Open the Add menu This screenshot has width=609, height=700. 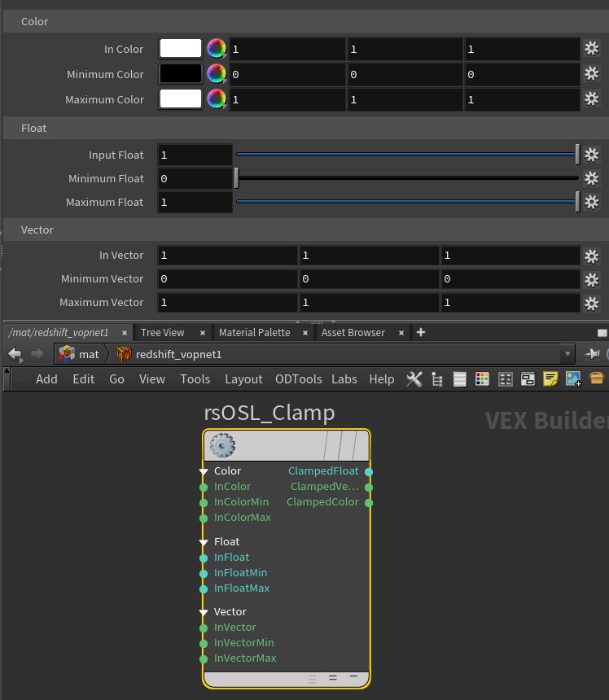47,379
